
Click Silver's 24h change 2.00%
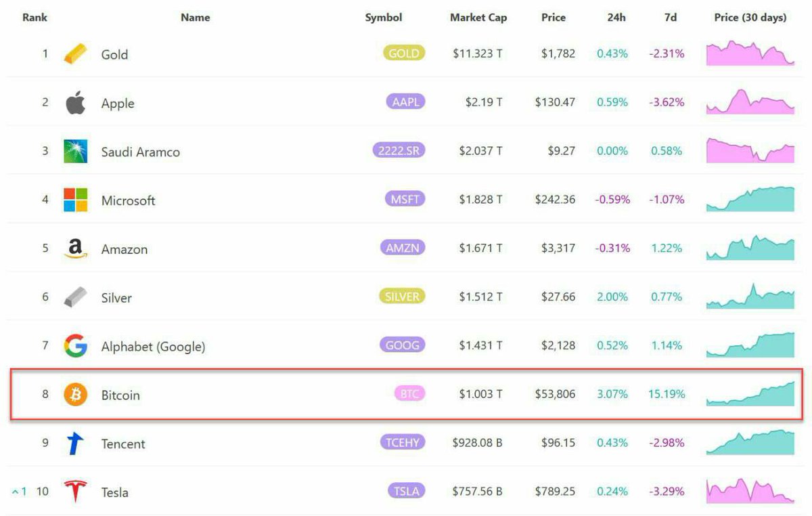point(612,297)
